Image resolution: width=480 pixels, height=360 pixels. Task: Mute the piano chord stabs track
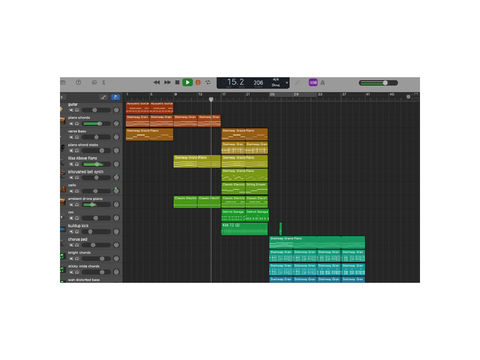tap(71, 151)
